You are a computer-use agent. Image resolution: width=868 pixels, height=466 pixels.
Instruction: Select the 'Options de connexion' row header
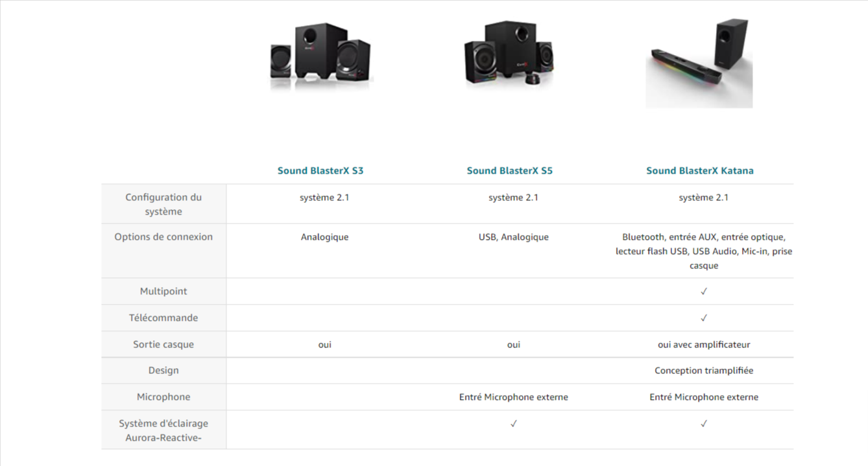click(x=163, y=237)
